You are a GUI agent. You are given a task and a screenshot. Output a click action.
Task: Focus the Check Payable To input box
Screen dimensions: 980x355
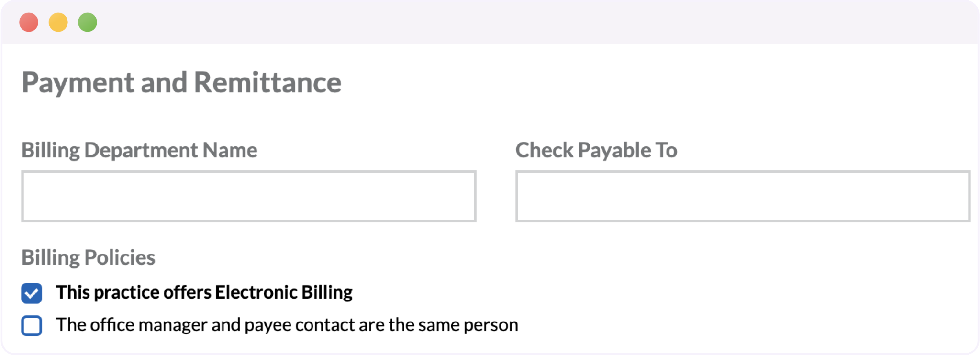tap(743, 196)
